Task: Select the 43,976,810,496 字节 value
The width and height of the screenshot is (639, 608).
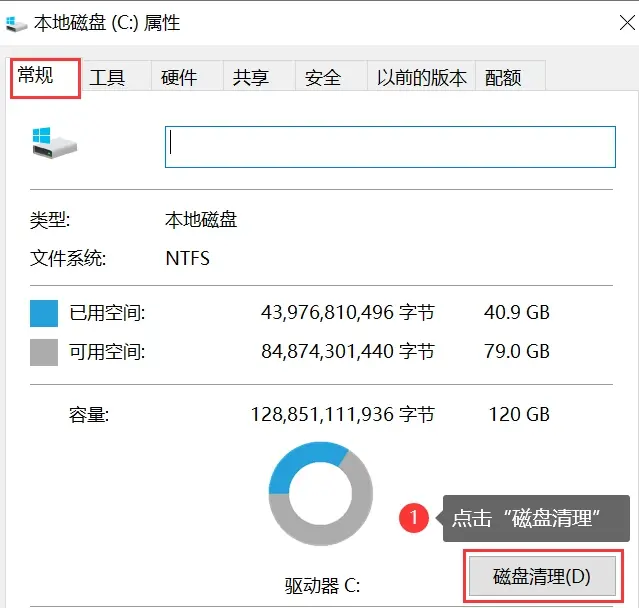Action: [x=348, y=313]
